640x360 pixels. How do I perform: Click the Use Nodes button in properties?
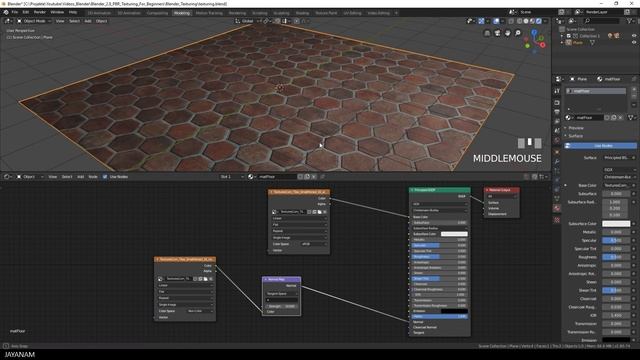600,146
